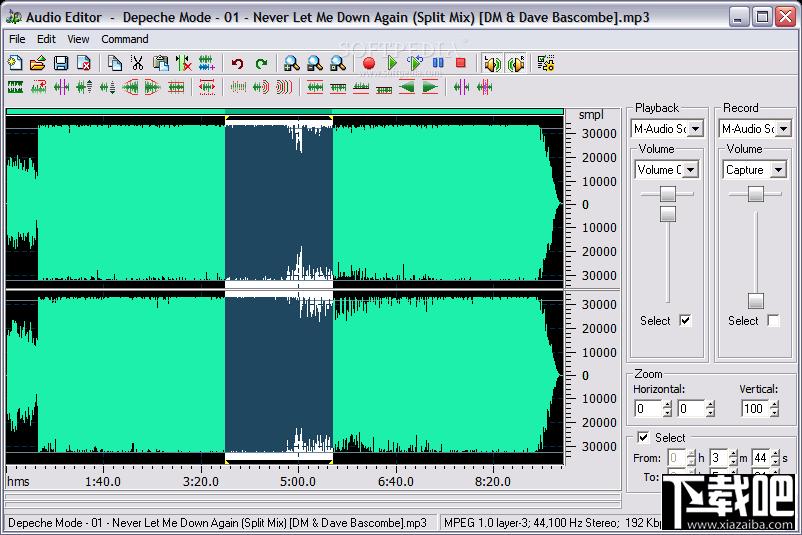Click the play loop icon

coord(415,63)
